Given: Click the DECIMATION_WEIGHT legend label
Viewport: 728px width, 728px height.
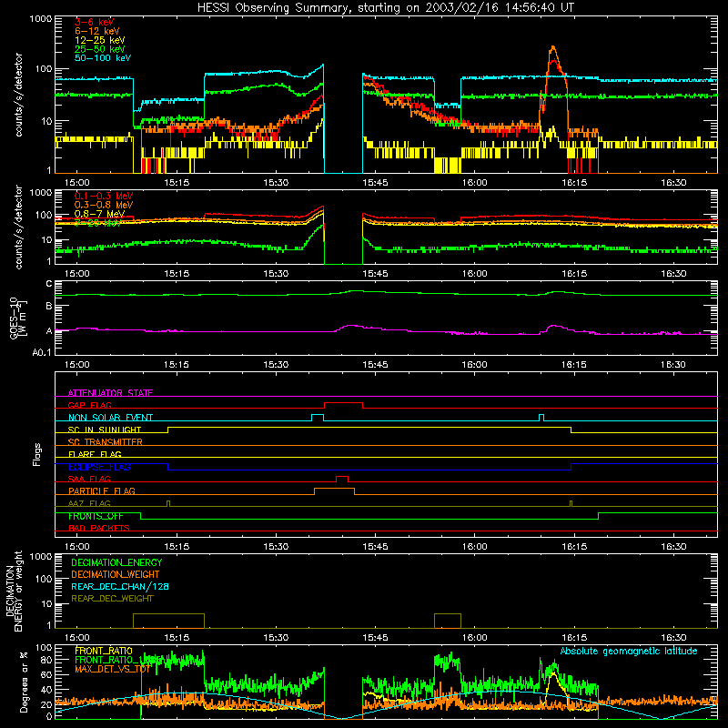Looking at the screenshot, I should [x=116, y=574].
